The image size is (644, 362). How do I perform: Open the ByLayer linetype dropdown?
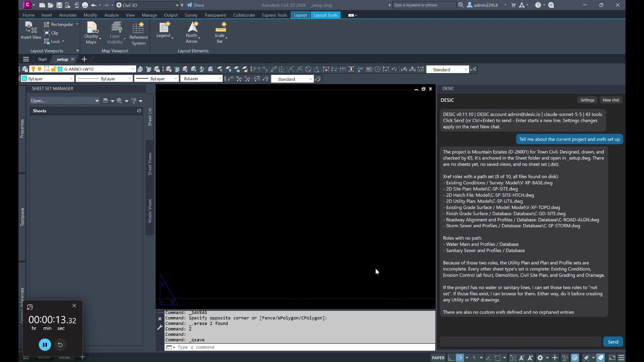pos(104,78)
